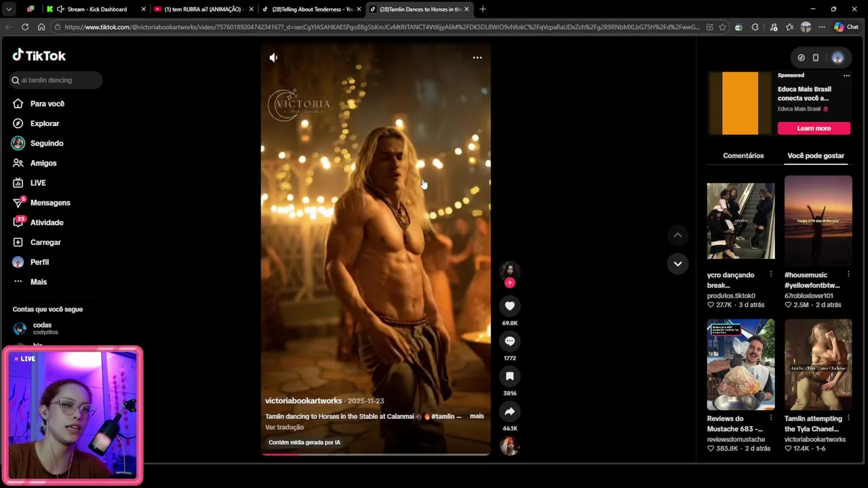Open comments via the speech bubble icon
Screen dimensions: 868x488
click(510, 341)
